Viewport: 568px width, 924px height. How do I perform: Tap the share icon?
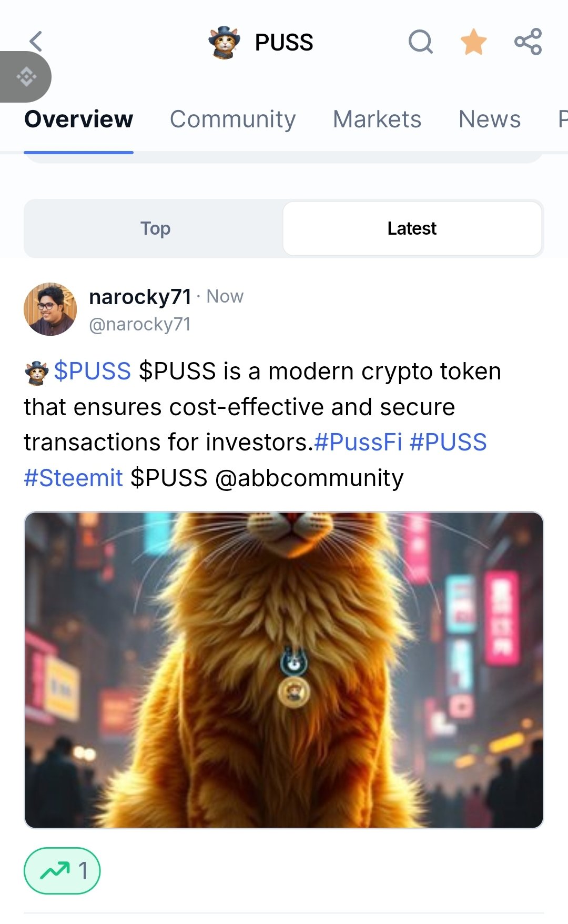tap(528, 42)
